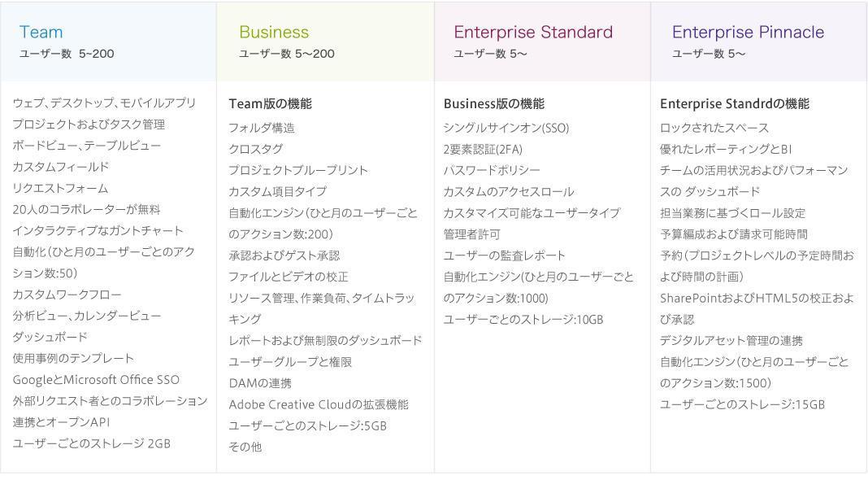Click the Team plan heading
The image size is (868, 480).
(41, 33)
